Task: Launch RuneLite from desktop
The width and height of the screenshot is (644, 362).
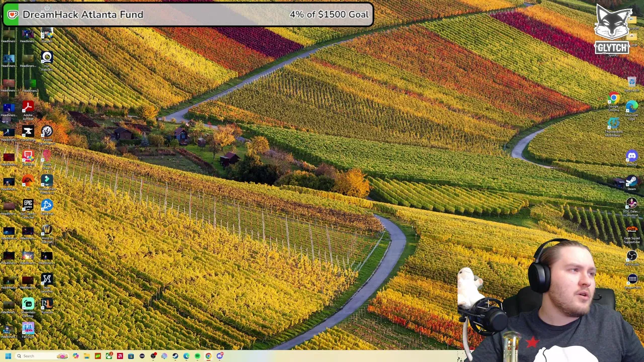Action: point(47,306)
